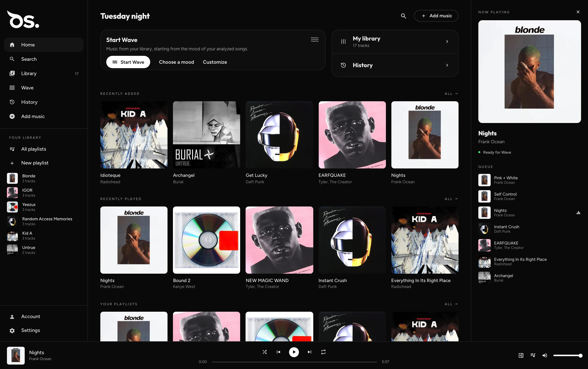Open the queue icon in player bar

click(x=533, y=355)
